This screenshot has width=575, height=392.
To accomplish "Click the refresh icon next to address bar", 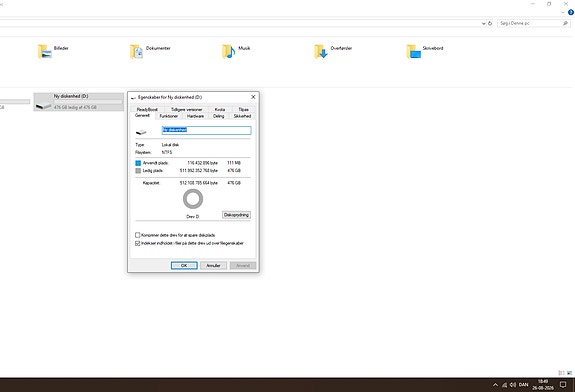I will (490, 23).
